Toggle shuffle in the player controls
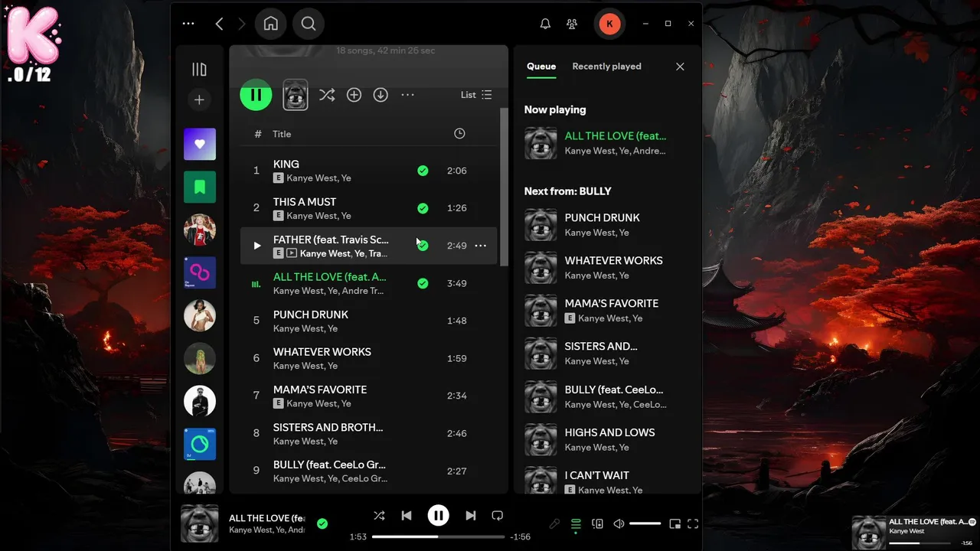This screenshot has height=551, width=980. (x=379, y=516)
